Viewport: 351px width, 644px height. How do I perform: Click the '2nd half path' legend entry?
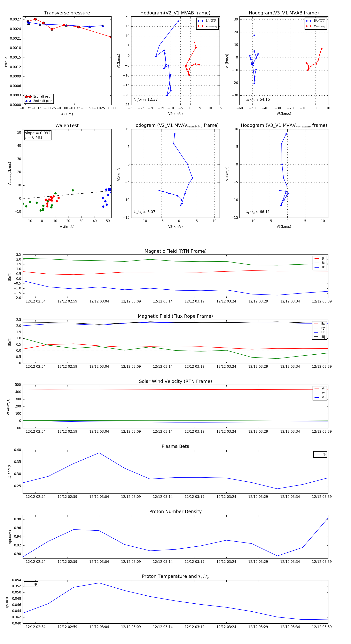pos(39,101)
